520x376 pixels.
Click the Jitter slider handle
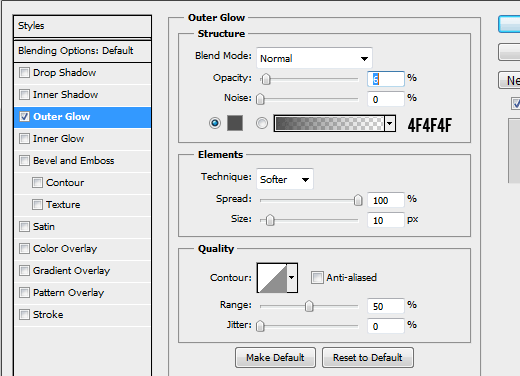[x=260, y=326]
